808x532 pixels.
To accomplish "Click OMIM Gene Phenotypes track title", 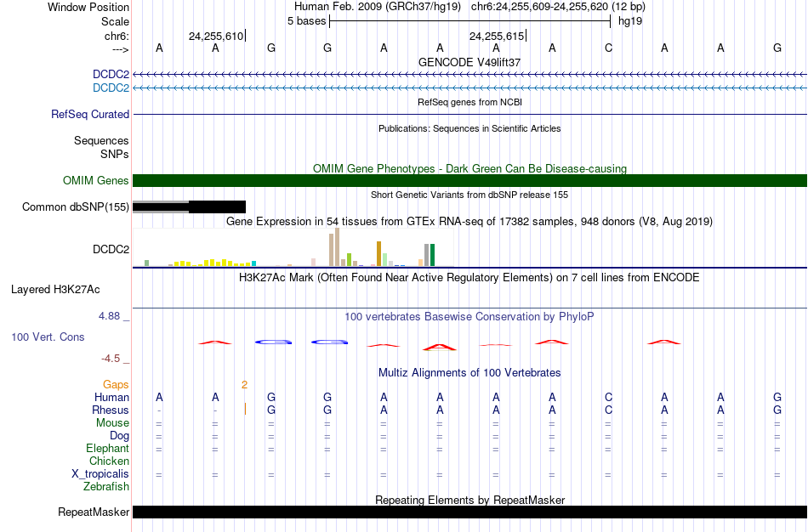I will 470,168.
